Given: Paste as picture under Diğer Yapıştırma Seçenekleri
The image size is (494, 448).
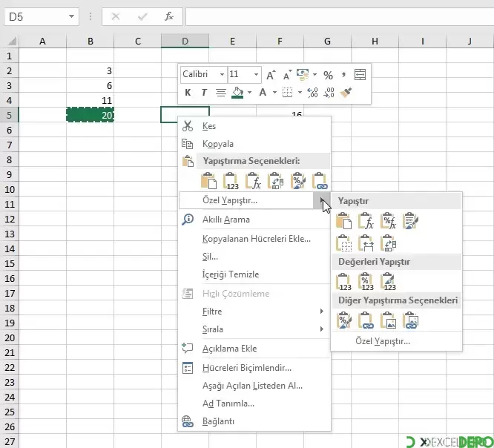Looking at the screenshot, I should (388, 320).
